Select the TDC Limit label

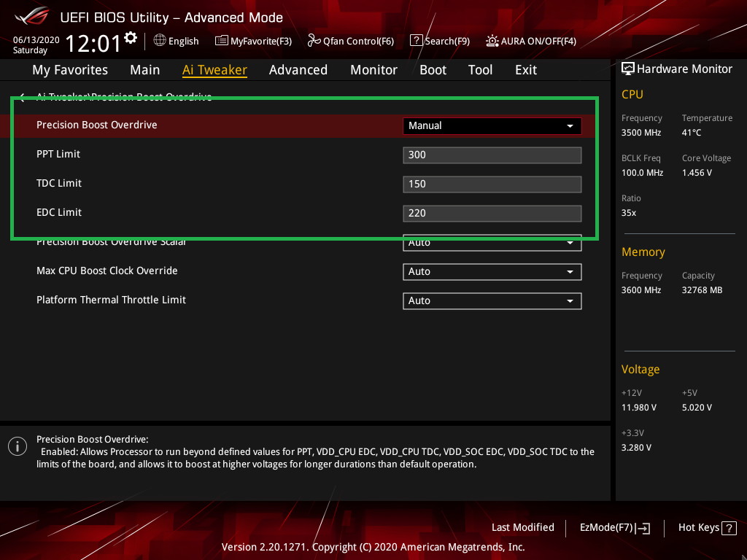[x=59, y=183]
